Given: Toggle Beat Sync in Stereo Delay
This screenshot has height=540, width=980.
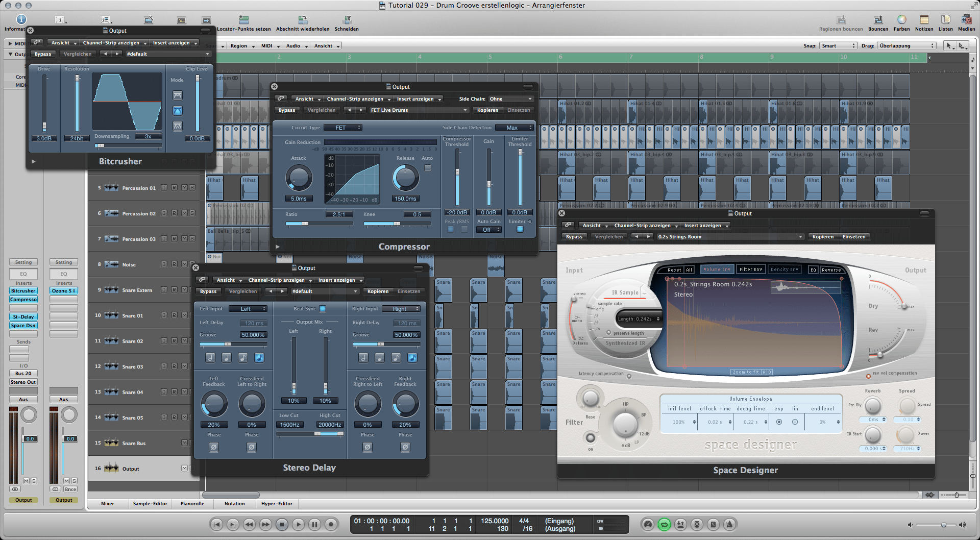Looking at the screenshot, I should 323,309.
